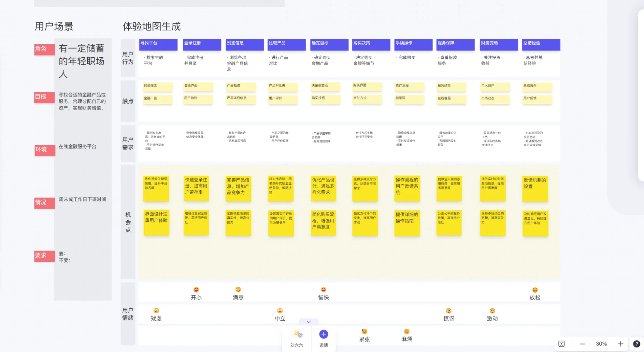Collapse the collaborators panel chevron
The height and width of the screenshot is (352, 644).
click(x=308, y=322)
